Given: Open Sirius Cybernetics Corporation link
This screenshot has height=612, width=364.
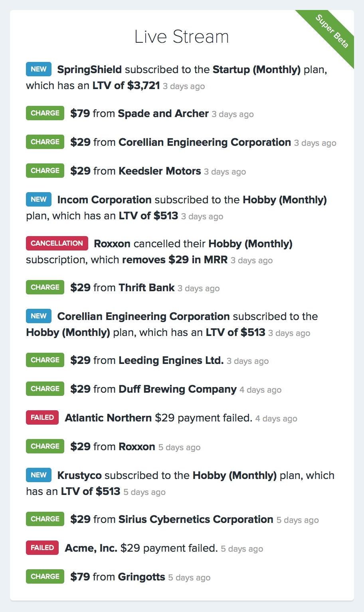Looking at the screenshot, I should click(x=196, y=519).
